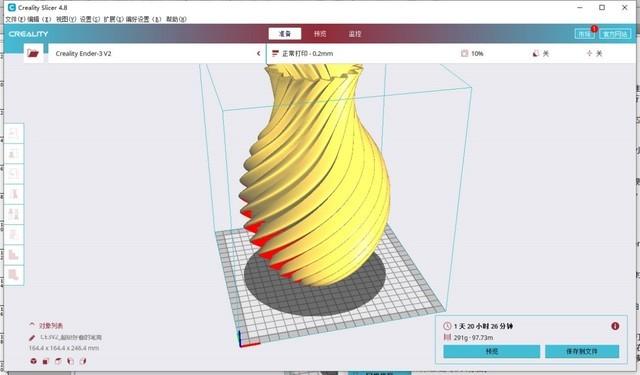Screen dimensions: 640x375
Task: Switch to front view cube icon
Action: click(46, 361)
